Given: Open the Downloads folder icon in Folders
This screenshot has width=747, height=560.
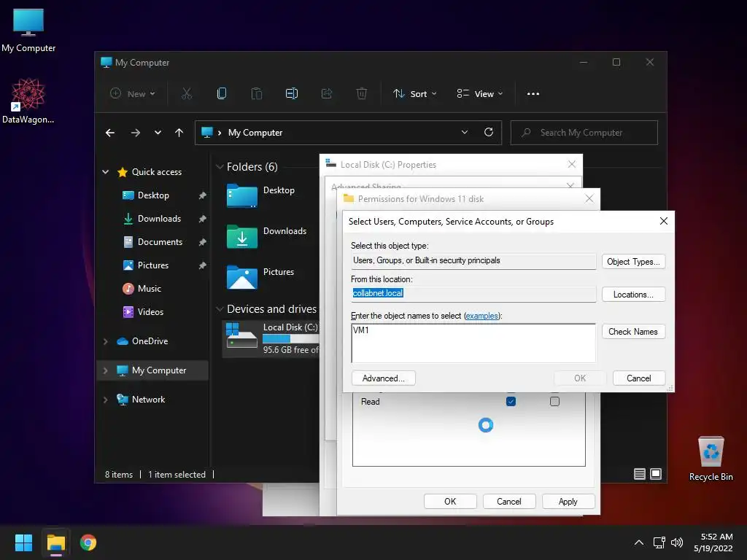Looking at the screenshot, I should 242,236.
